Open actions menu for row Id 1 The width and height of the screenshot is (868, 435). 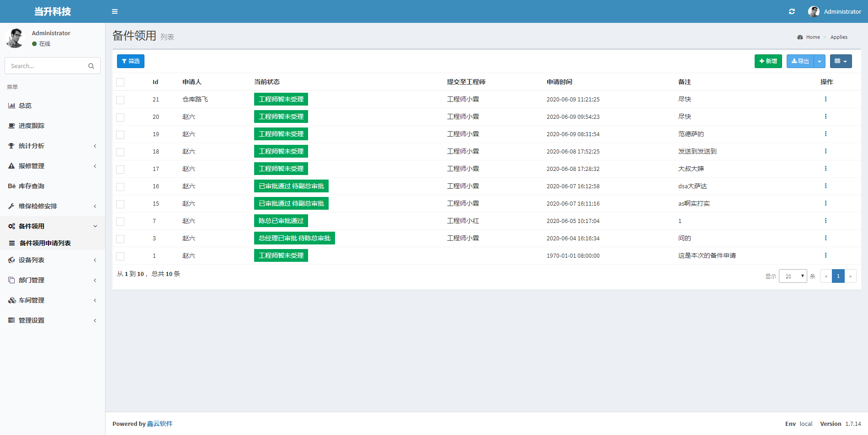pos(825,255)
